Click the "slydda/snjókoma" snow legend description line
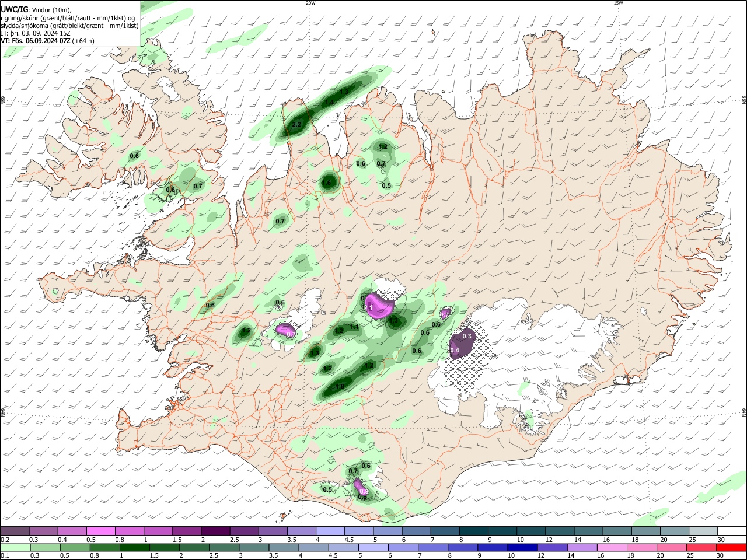The image size is (747, 560). click(70, 26)
